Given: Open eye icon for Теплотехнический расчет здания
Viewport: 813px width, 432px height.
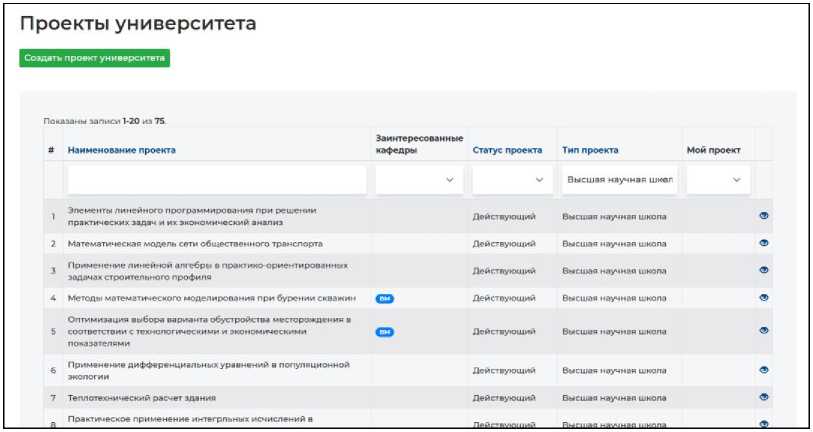Looking at the screenshot, I should 763,397.
